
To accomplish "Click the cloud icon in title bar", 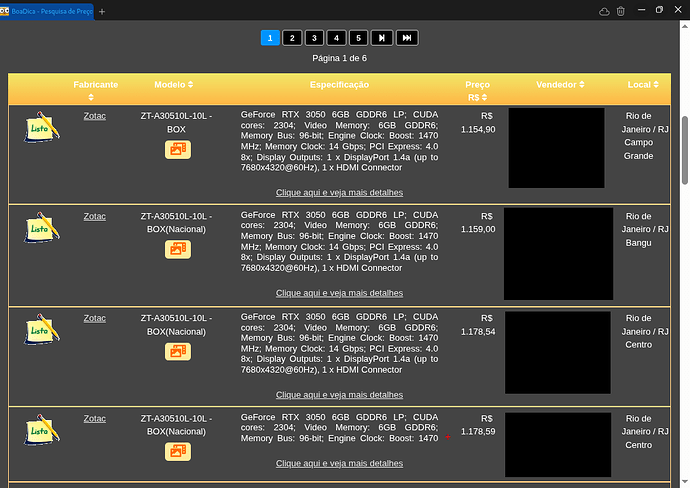I will coord(604,11).
